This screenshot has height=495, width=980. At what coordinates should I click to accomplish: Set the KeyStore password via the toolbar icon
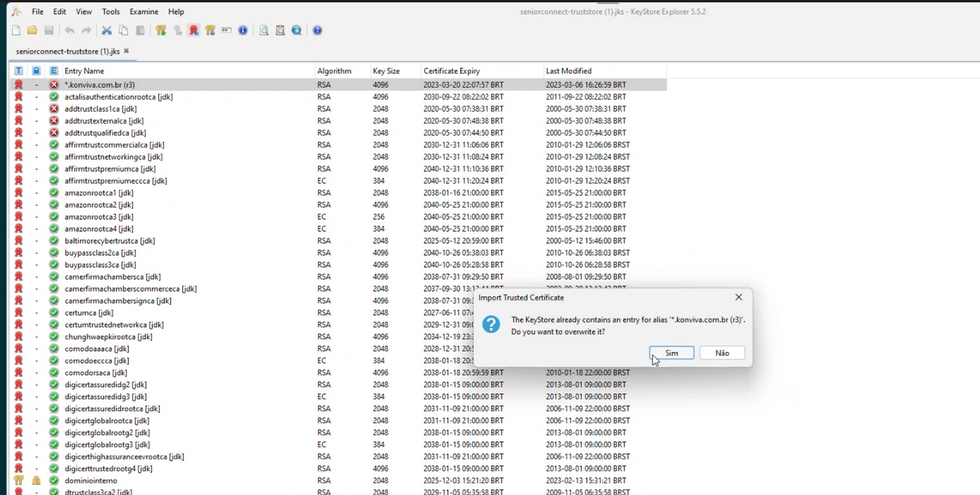point(226,30)
